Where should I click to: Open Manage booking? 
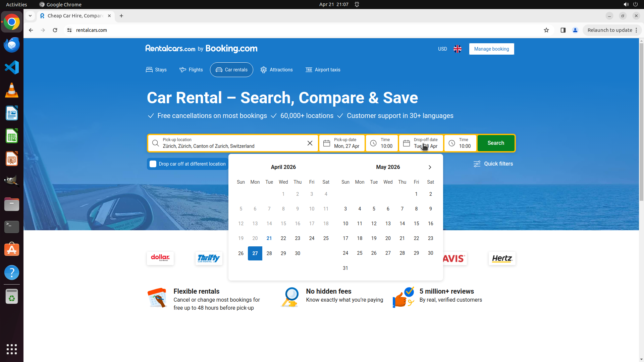pyautogui.click(x=491, y=49)
